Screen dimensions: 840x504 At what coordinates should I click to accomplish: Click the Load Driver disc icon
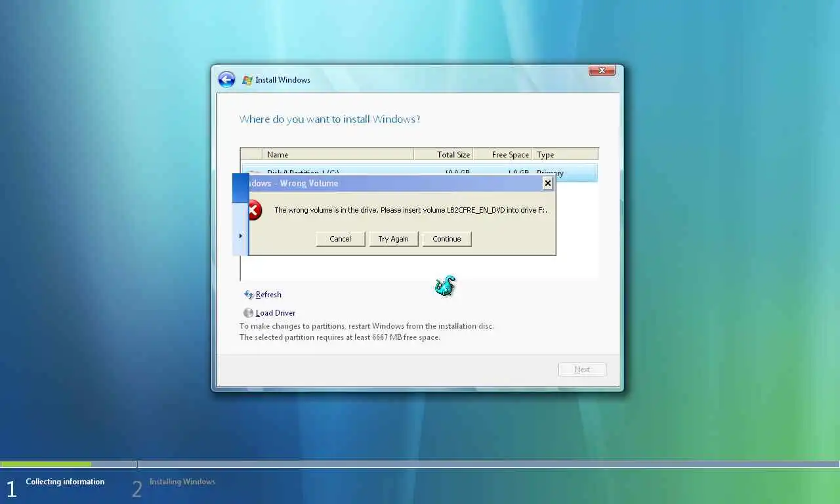[248, 313]
